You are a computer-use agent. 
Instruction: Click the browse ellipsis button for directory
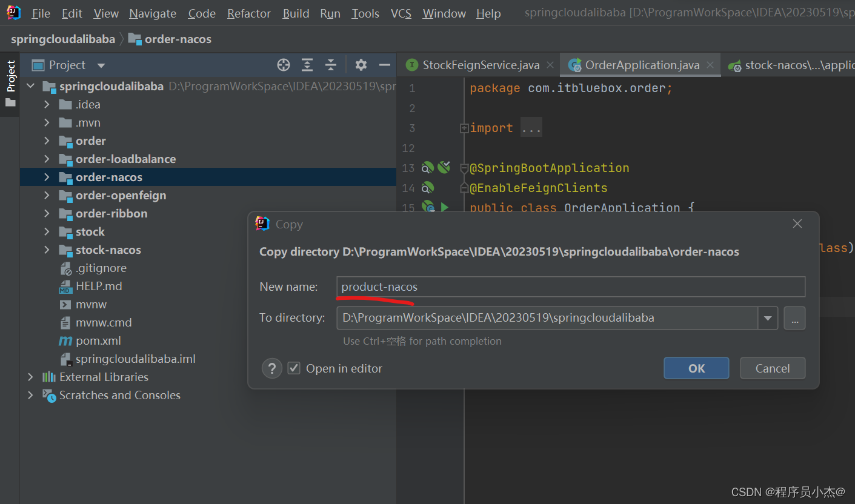(794, 317)
